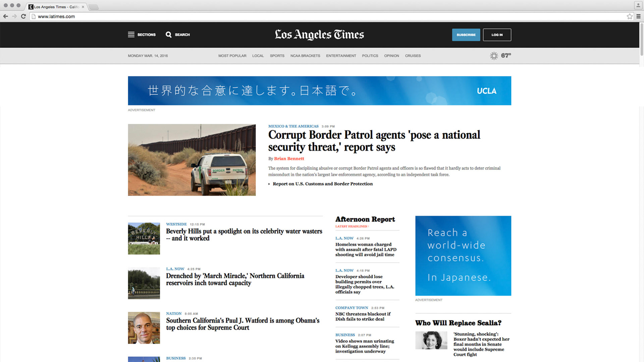The height and width of the screenshot is (362, 644).
Task: Open Developer should lose building permits story
Action: coord(365,284)
